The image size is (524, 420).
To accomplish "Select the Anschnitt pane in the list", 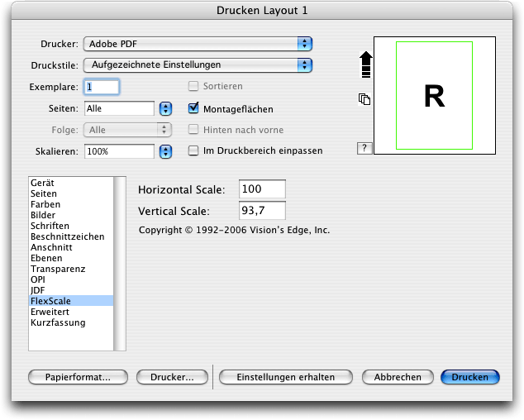I will [71, 247].
